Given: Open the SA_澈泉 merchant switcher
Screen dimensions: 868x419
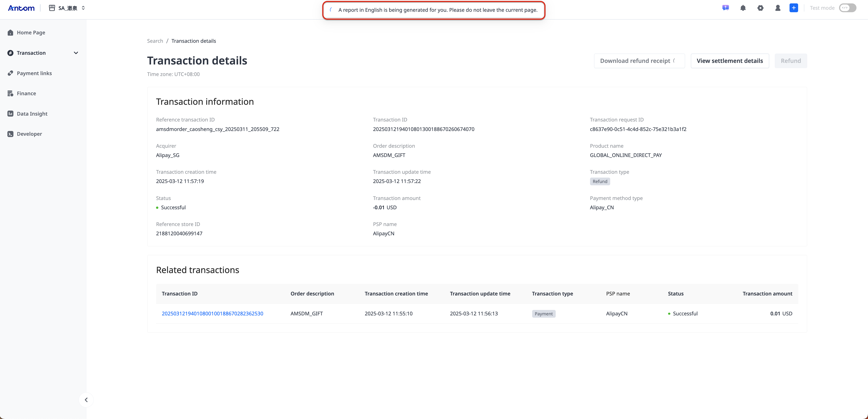Looking at the screenshot, I should (x=67, y=8).
